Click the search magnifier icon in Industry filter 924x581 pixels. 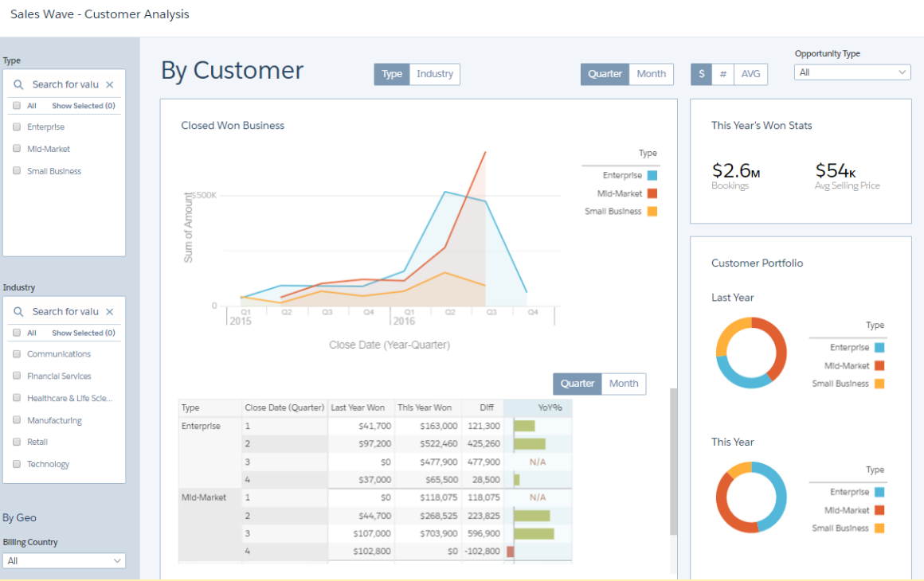click(x=18, y=311)
